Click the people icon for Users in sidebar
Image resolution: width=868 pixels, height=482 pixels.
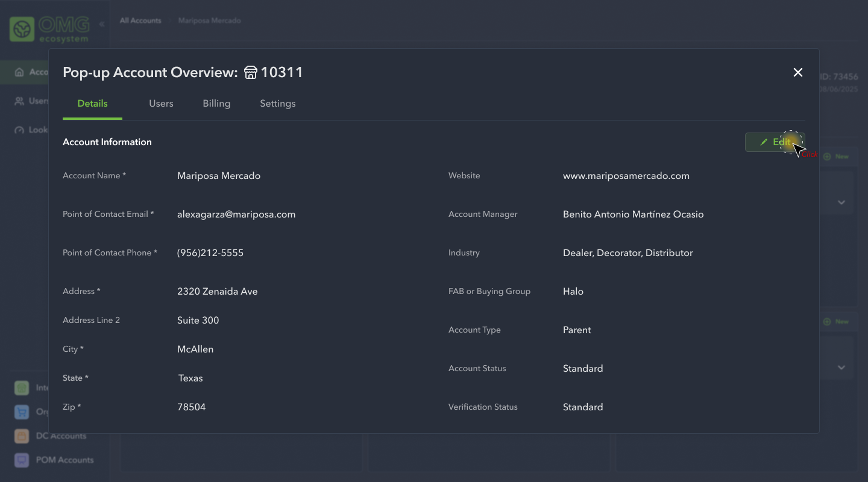[x=19, y=101]
